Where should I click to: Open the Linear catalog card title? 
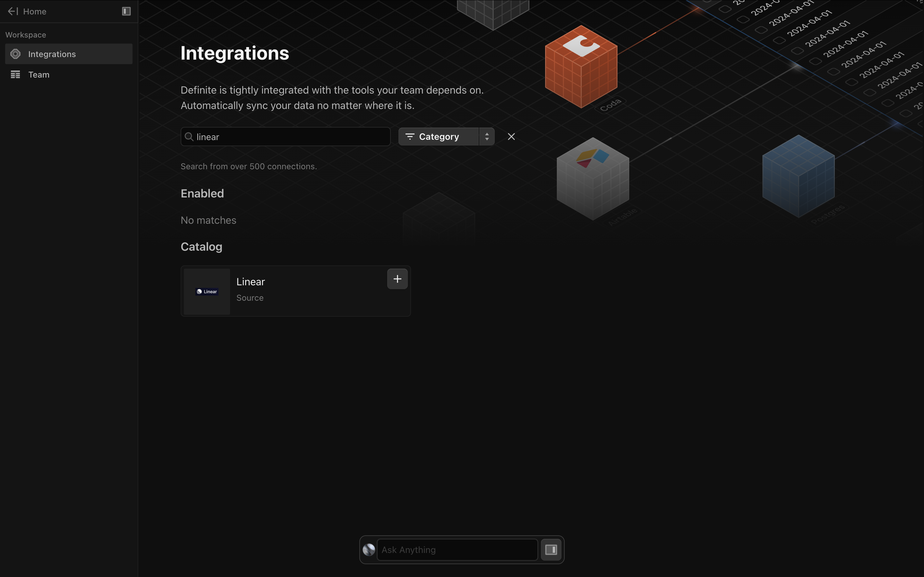pos(251,282)
